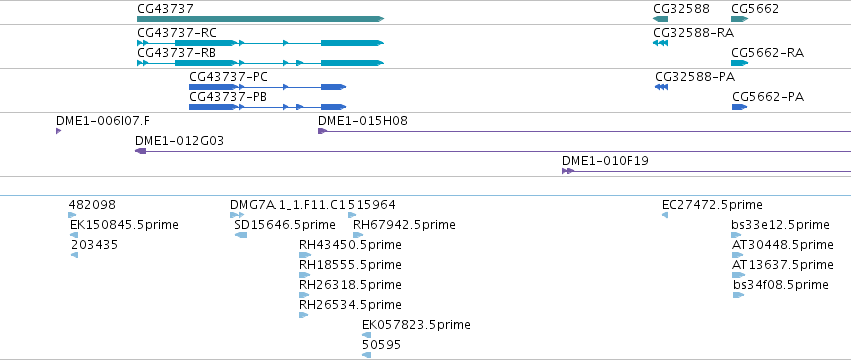Click the CG32588 gene arrow glyph
This screenshot has height=360, width=851.
pyautogui.click(x=661, y=19)
